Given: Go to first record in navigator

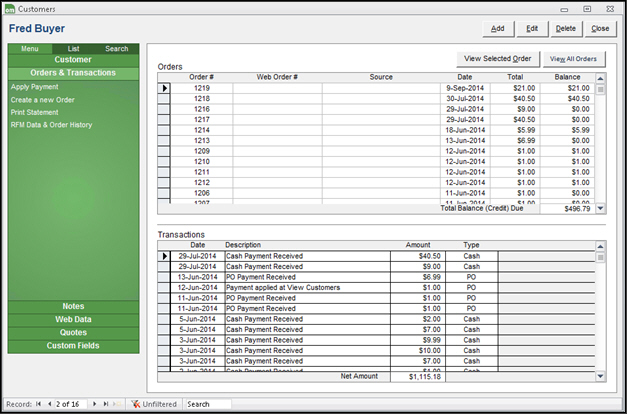Looking at the screenshot, I should pyautogui.click(x=39, y=404).
